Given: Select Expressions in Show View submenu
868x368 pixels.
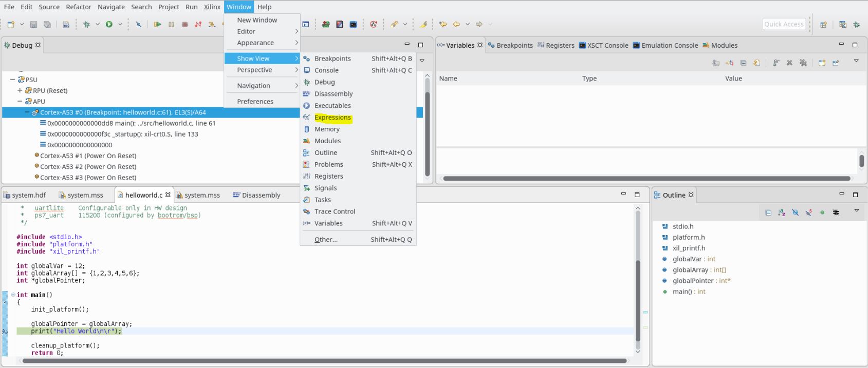Looking at the screenshot, I should click(x=333, y=118).
